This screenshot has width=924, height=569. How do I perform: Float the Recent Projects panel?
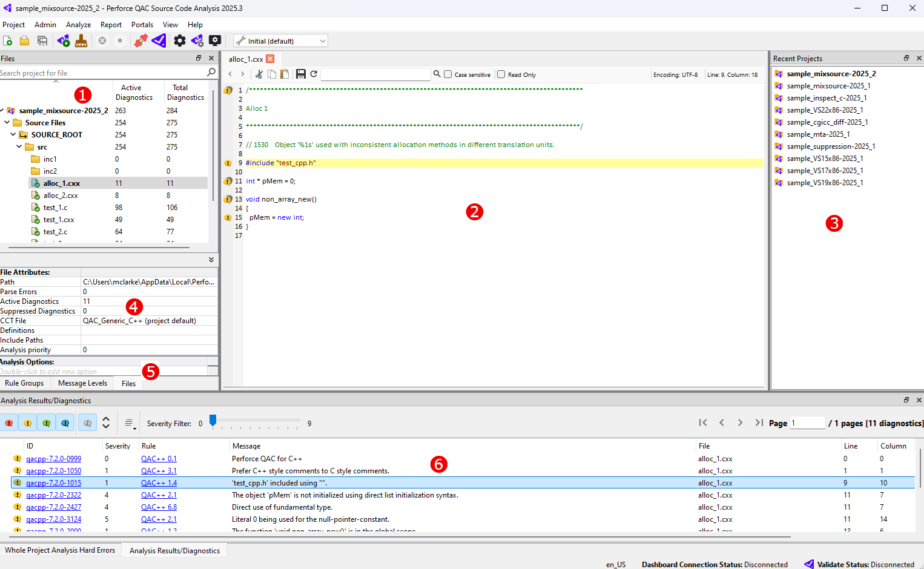click(x=906, y=58)
